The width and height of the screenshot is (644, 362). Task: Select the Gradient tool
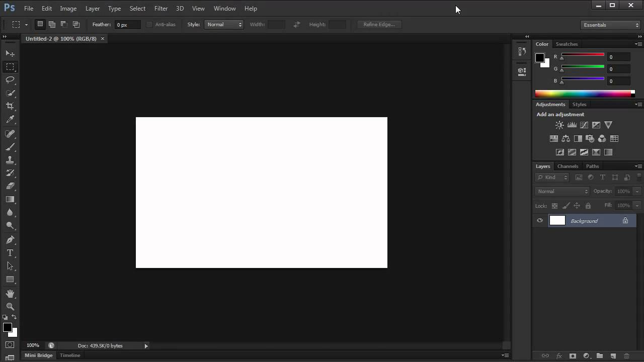click(10, 199)
